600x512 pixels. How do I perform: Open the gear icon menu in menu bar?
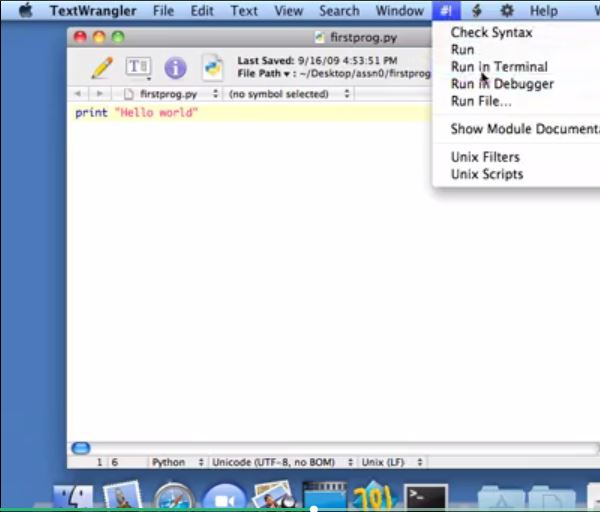pyautogui.click(x=507, y=11)
